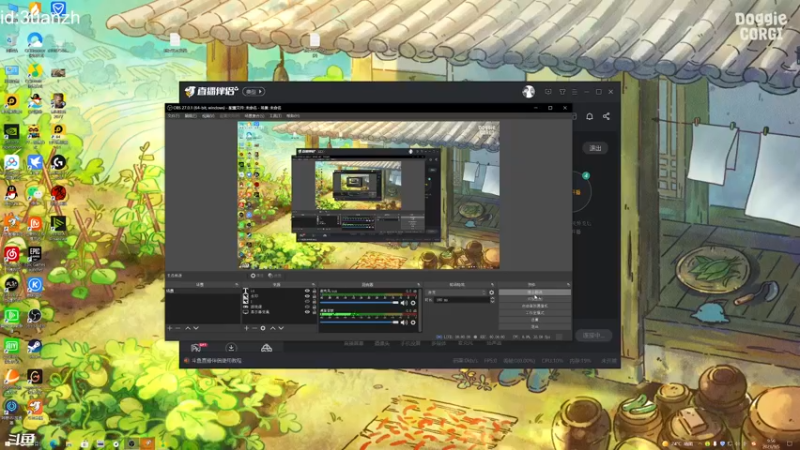Open the 视图 menu in OBS

[x=208, y=116]
